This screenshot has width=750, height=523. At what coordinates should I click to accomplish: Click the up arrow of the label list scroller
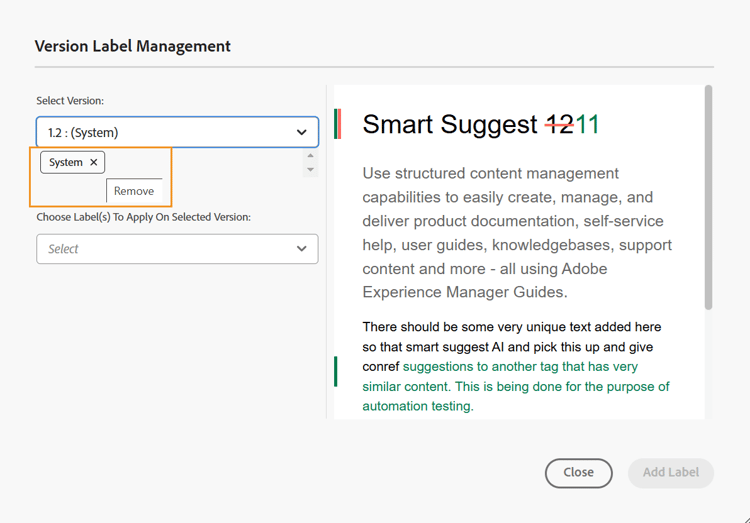tap(310, 156)
